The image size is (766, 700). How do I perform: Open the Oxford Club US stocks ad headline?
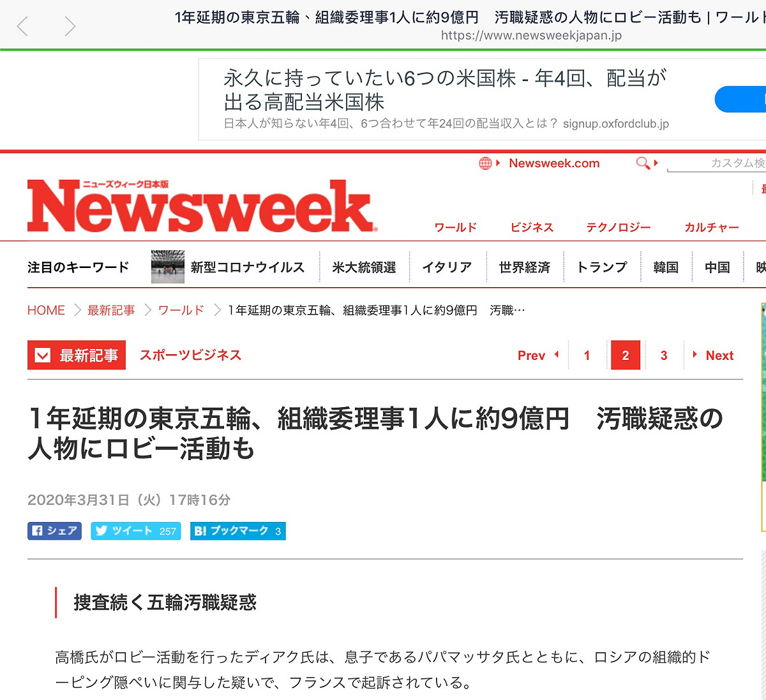click(x=445, y=90)
